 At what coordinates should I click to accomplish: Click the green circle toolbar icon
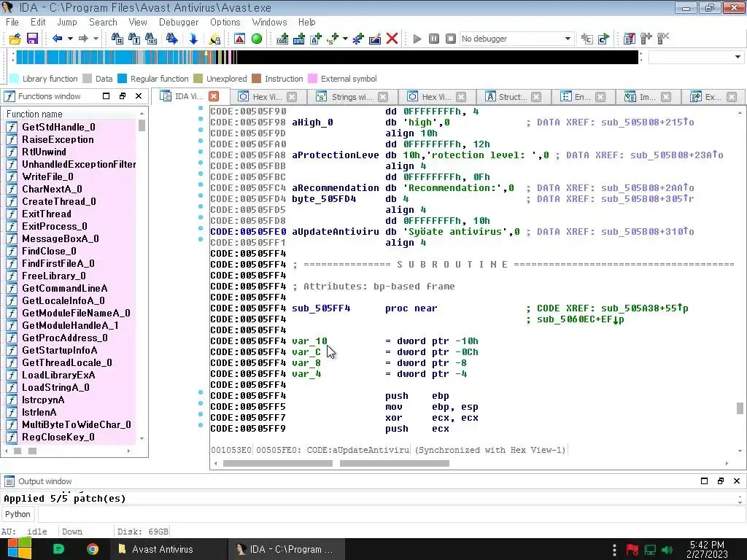coord(257,39)
